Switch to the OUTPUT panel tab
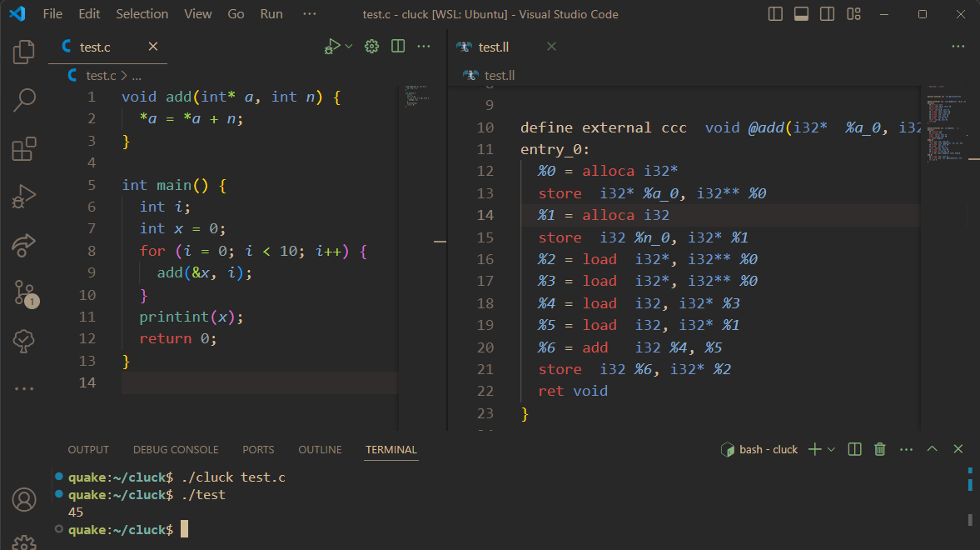The width and height of the screenshot is (980, 550). coord(88,450)
